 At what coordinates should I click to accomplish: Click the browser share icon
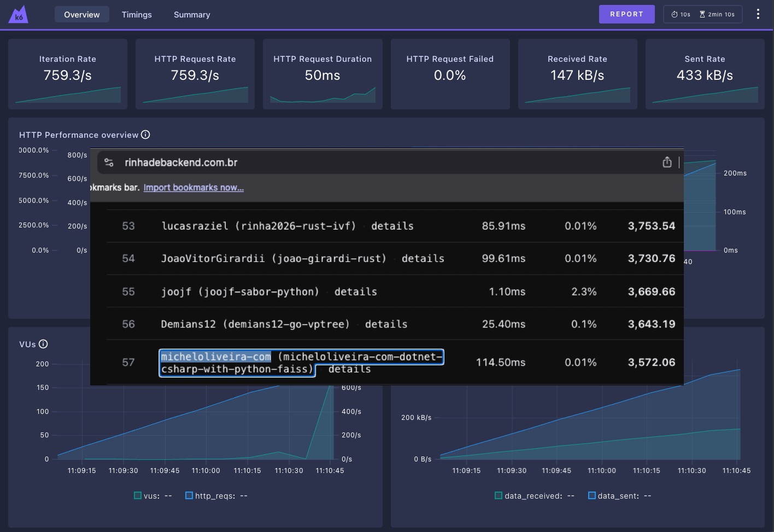(x=667, y=162)
